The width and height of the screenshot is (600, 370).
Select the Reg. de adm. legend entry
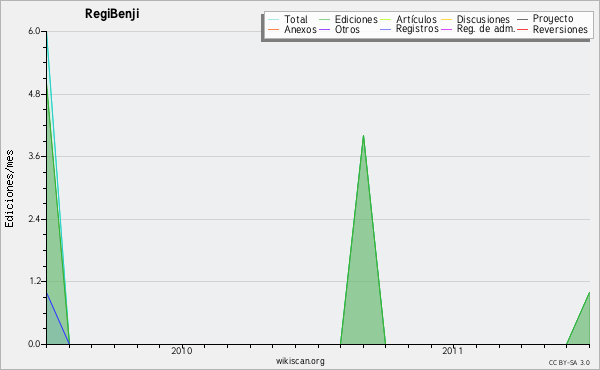coord(486,29)
